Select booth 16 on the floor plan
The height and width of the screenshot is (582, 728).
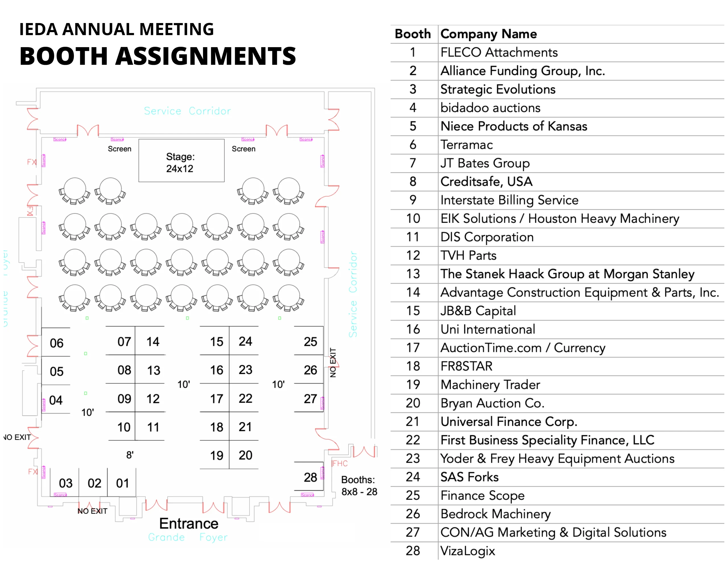tap(216, 370)
